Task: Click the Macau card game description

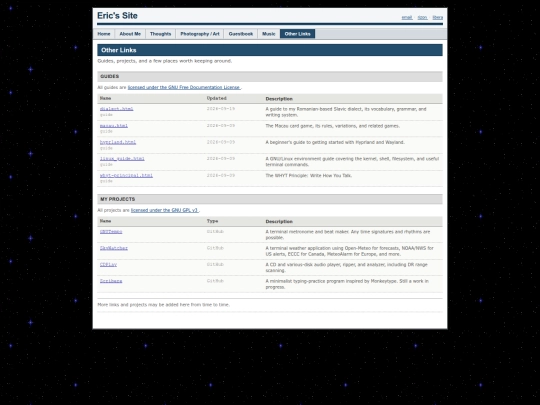Action: (333, 126)
